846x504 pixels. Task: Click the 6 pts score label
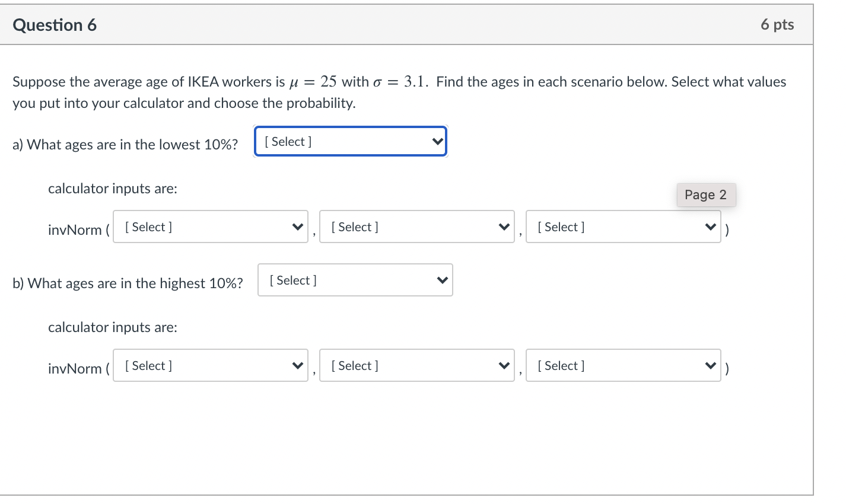click(777, 25)
